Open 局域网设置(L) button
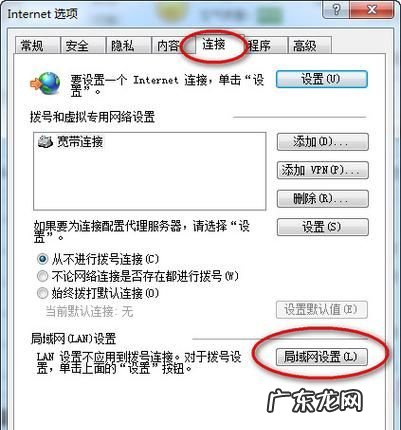This screenshot has height=430, width=401. click(x=322, y=357)
